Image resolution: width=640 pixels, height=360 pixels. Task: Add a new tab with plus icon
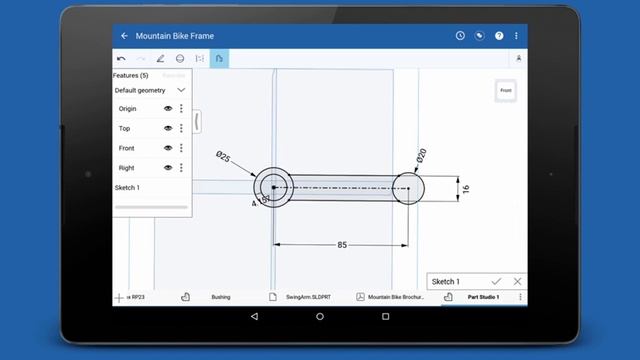tap(119, 298)
